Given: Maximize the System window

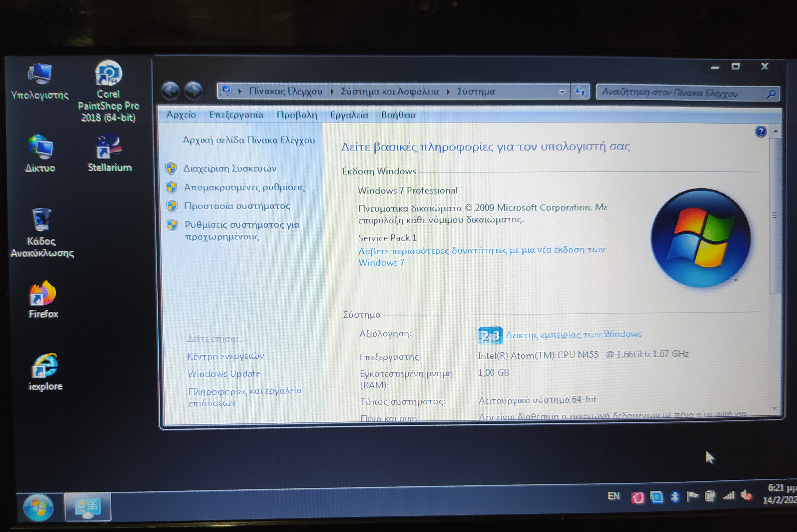Looking at the screenshot, I should point(736,67).
